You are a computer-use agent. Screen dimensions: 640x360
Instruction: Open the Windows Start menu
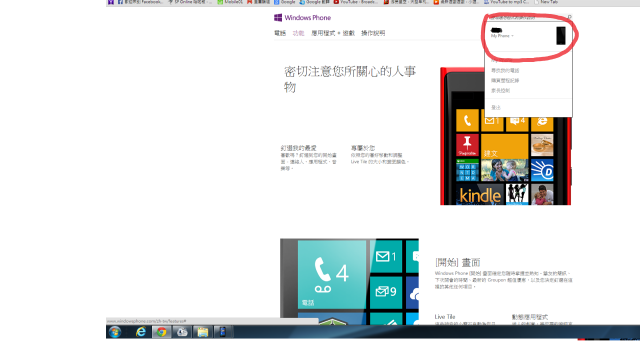115,332
